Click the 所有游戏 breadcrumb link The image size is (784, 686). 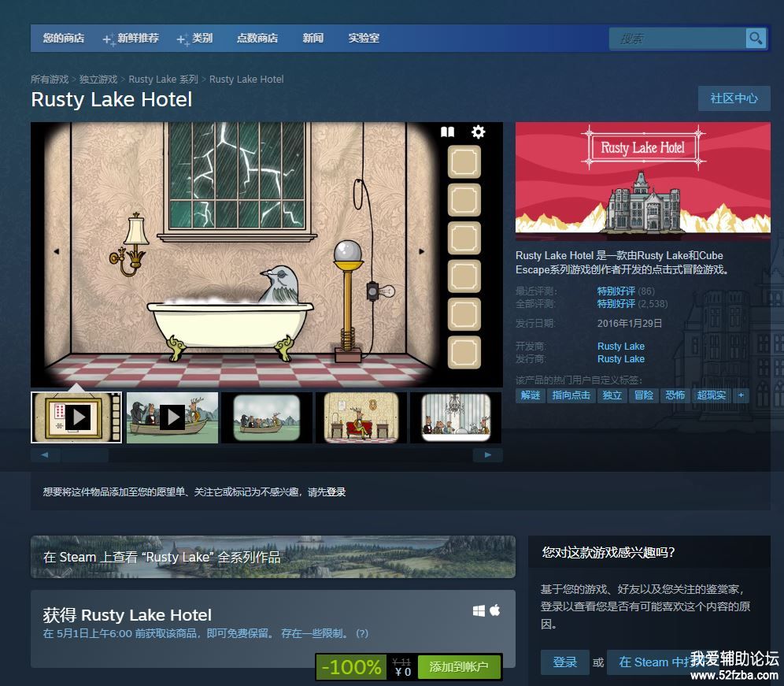[x=50, y=79]
